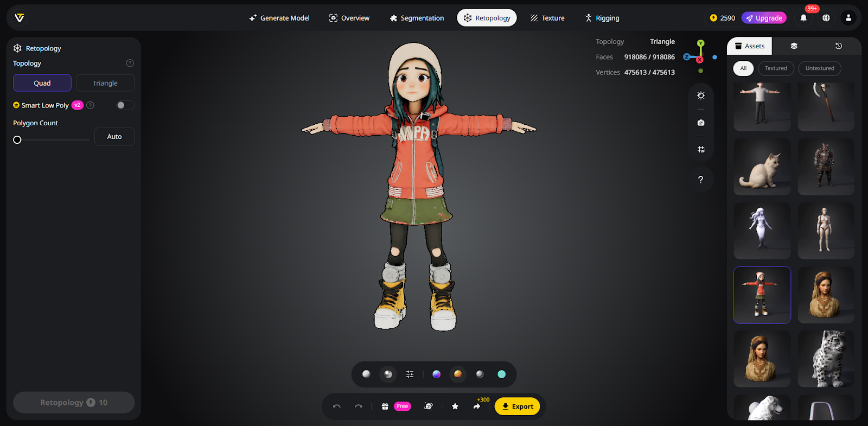Toggle the grid display icon
Viewport: 868px width, 426px height.
(701, 149)
